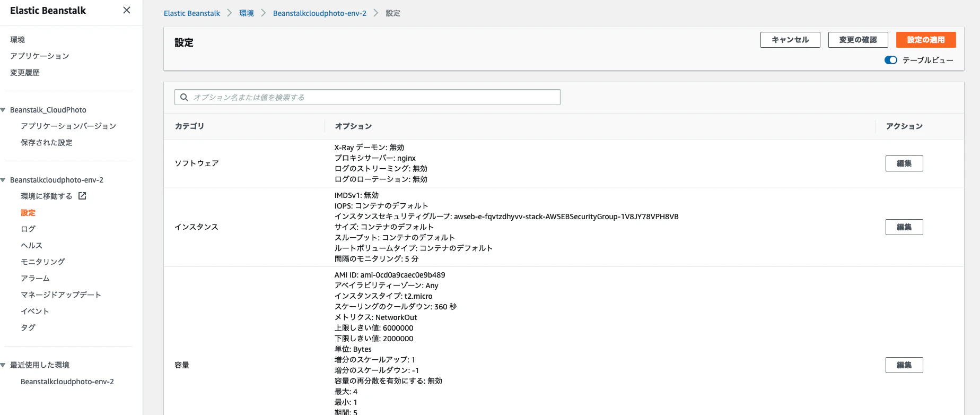Go to Beanstalkcloudphoto-env-2 breadcrumb link
The image size is (980, 415).
coord(320,13)
